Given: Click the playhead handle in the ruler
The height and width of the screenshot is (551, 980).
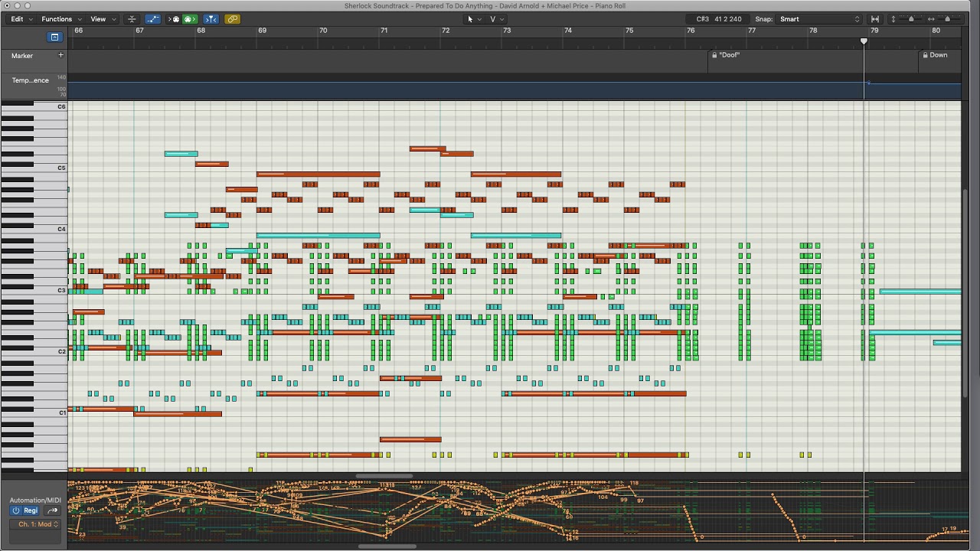Looking at the screenshot, I should [x=864, y=41].
